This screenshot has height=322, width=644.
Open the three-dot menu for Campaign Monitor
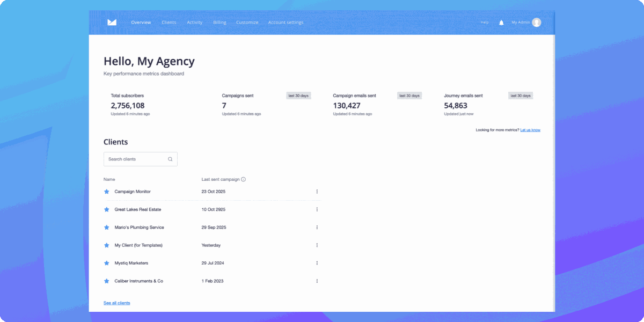(317, 192)
